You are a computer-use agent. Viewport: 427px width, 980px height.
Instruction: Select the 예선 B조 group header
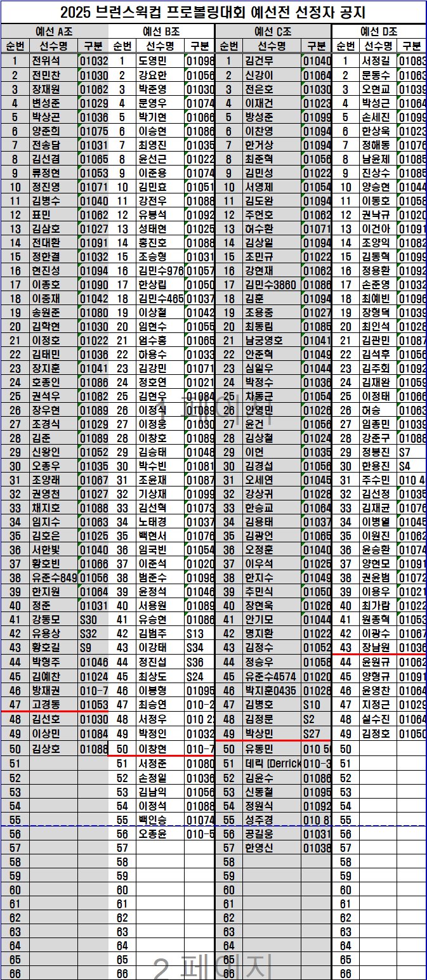[x=162, y=31]
